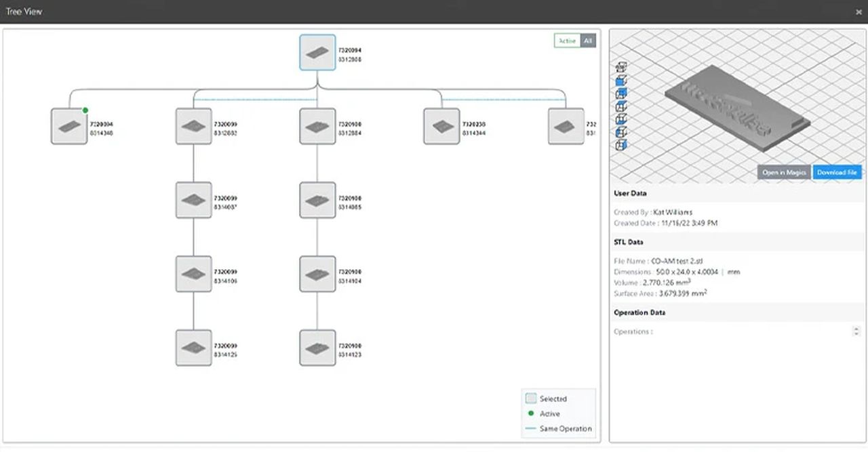868x452 pixels.
Task: Open the bottom node labeled 8314125
Action: point(193,348)
